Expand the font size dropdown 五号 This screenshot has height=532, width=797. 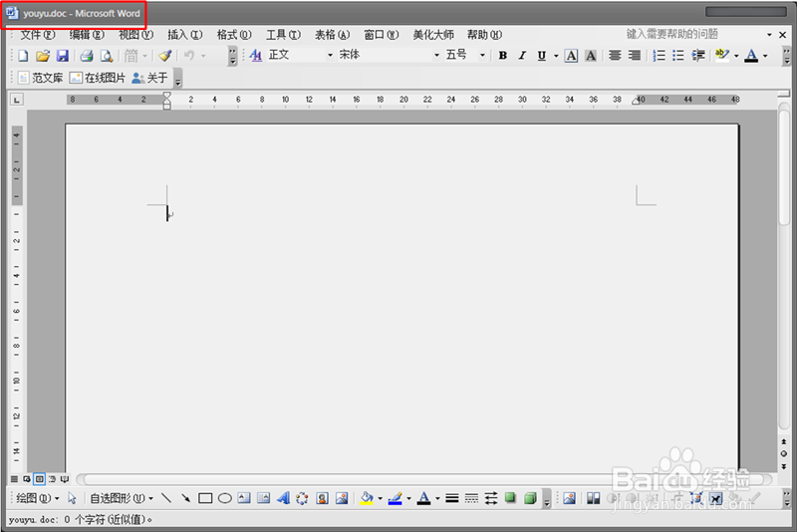coord(483,55)
